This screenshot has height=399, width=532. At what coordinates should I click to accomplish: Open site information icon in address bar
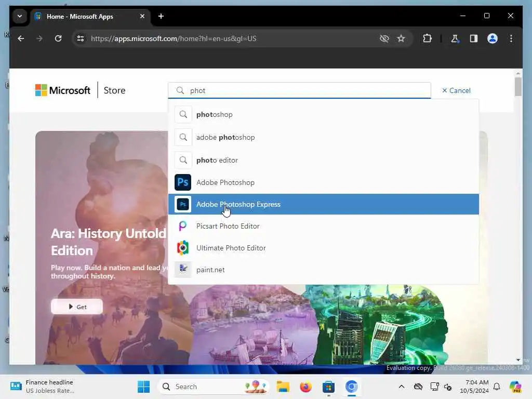tap(81, 38)
